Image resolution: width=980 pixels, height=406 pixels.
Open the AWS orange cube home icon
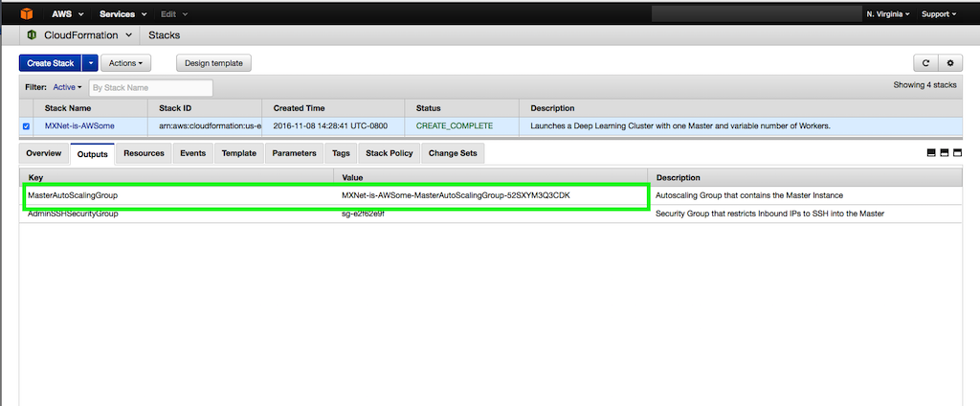26,13
